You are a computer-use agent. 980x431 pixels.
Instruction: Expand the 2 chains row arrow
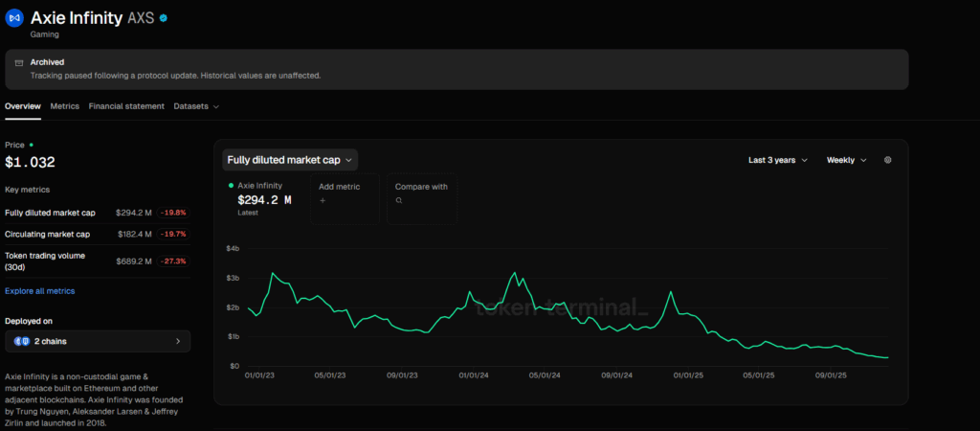click(x=178, y=342)
